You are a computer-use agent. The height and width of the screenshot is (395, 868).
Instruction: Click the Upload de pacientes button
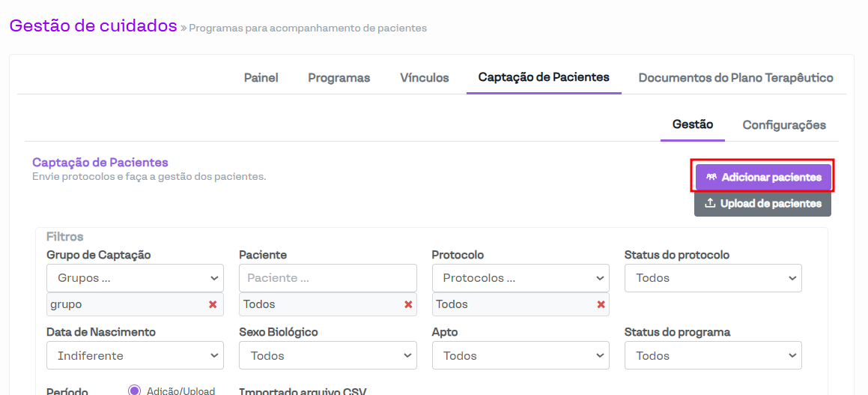pyautogui.click(x=762, y=204)
